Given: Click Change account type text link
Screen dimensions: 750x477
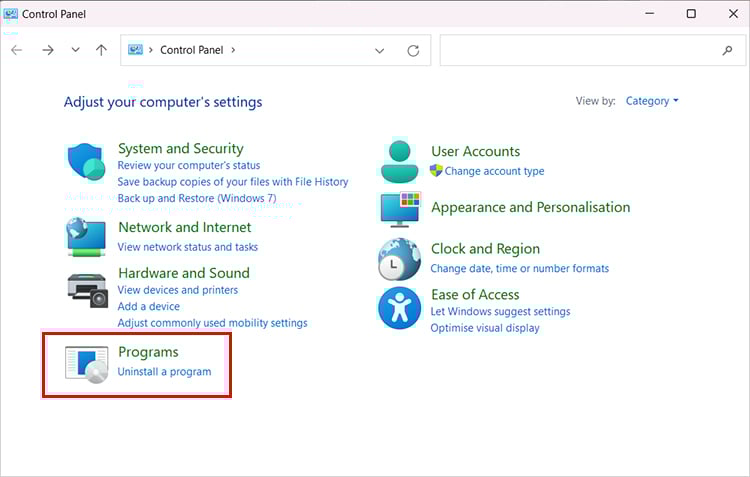Looking at the screenshot, I should pyautogui.click(x=495, y=171).
